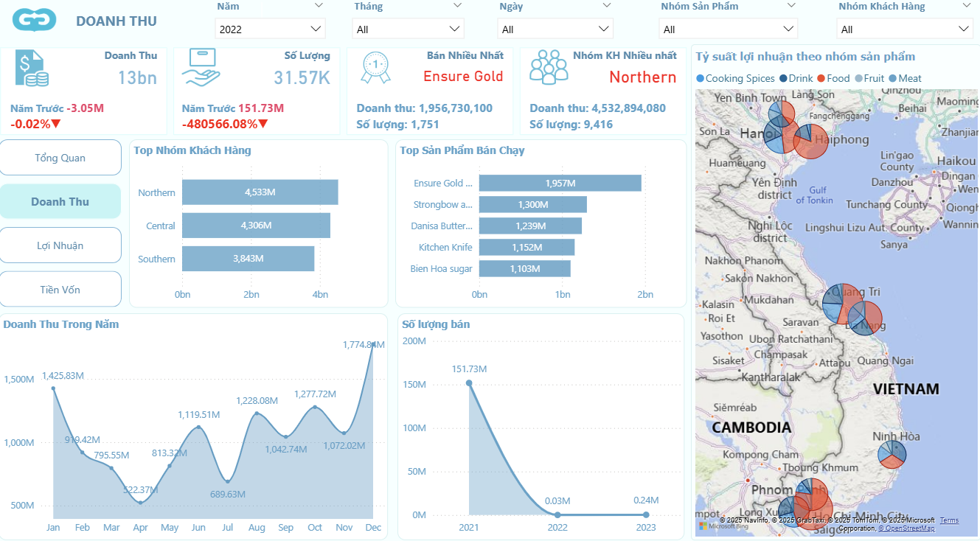Click the 2021 data point 151.73M

(469, 383)
